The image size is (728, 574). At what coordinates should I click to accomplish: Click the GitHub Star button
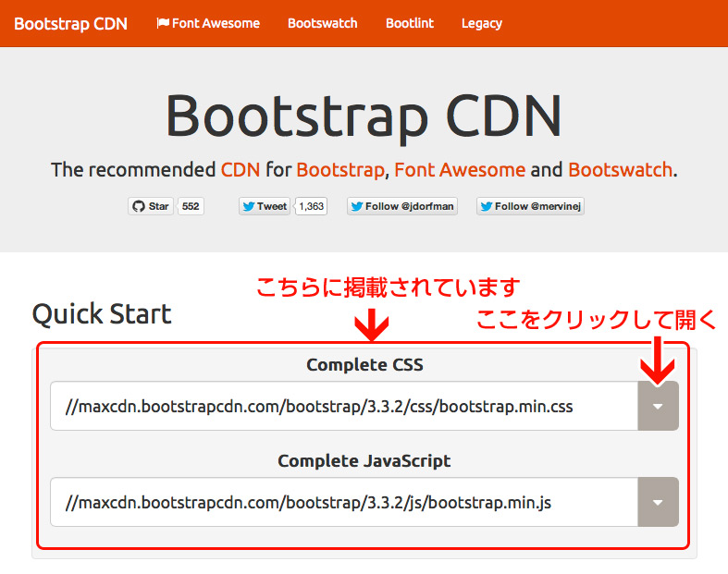pyautogui.click(x=151, y=206)
